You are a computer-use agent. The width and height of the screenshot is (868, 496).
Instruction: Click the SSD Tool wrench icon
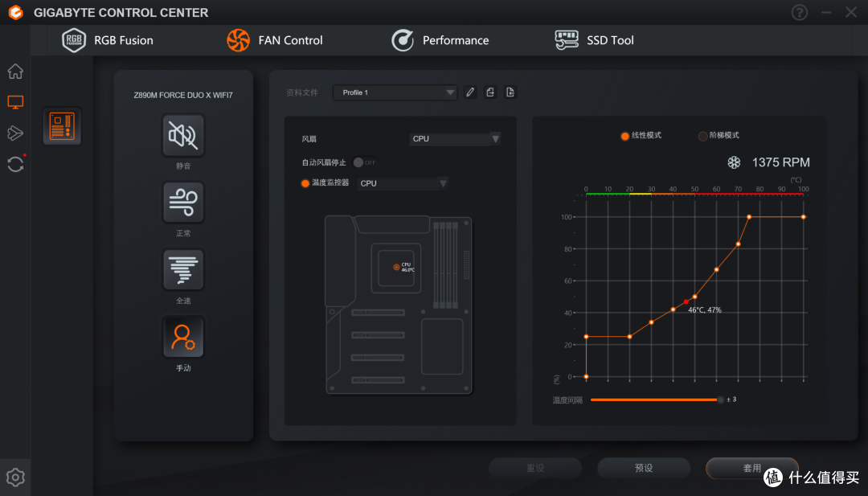point(567,40)
